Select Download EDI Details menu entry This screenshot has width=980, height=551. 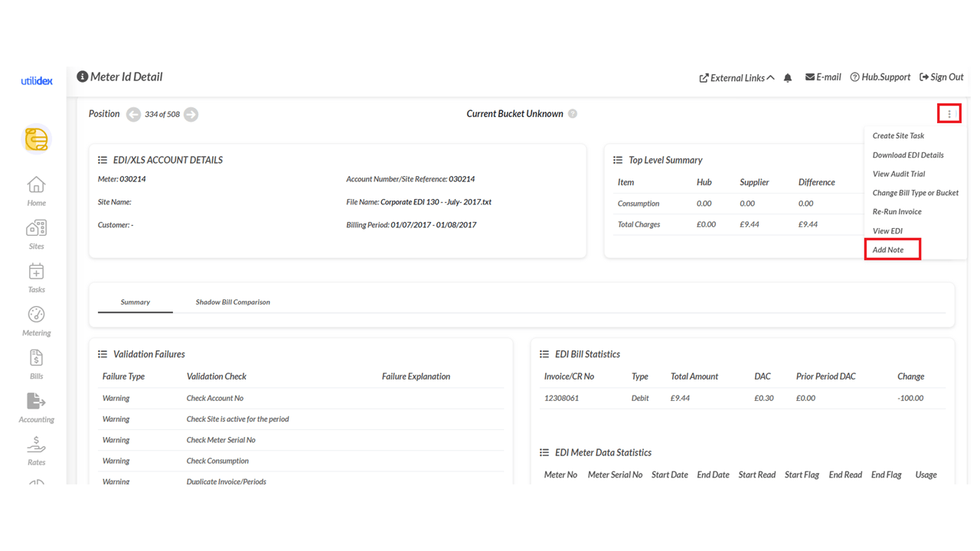(x=908, y=155)
